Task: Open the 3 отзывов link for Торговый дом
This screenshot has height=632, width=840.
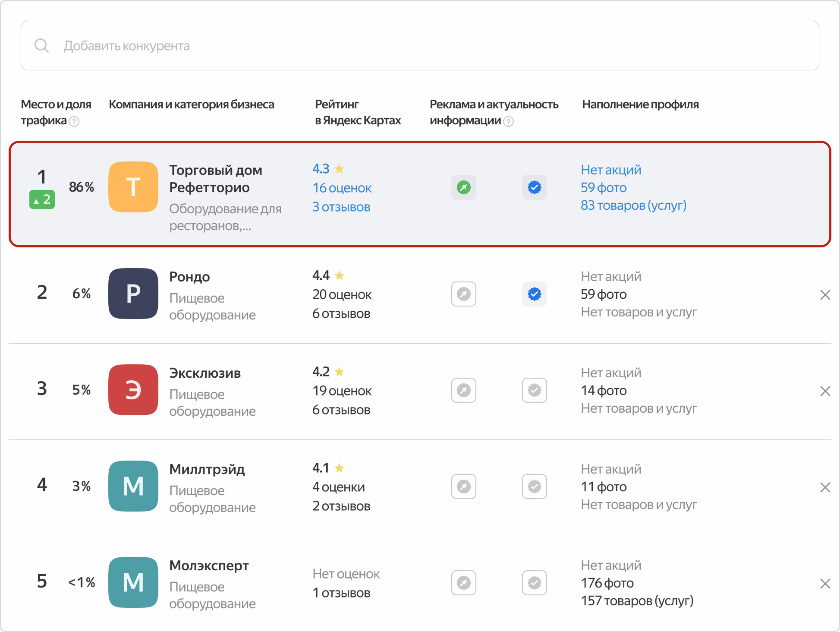Action: (x=341, y=207)
